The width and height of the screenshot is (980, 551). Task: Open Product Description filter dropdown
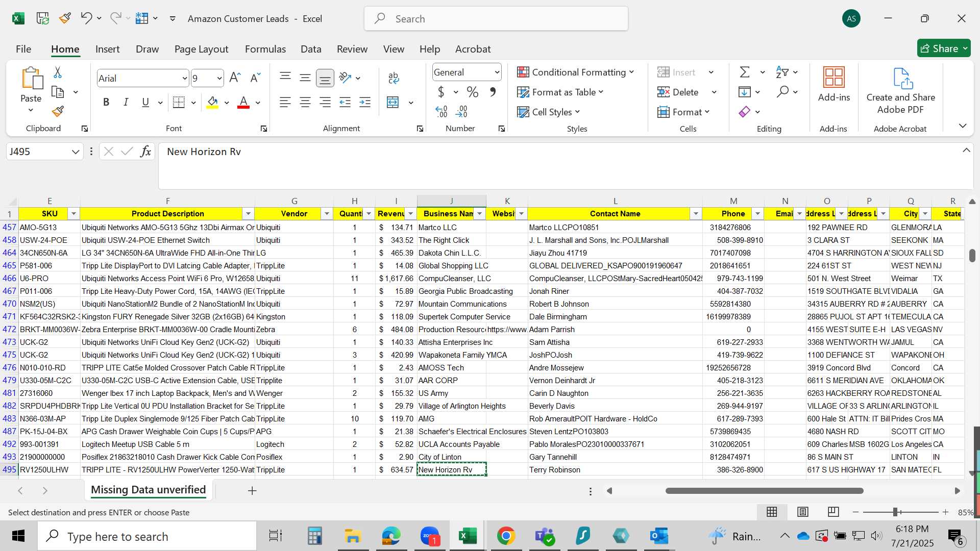(x=248, y=213)
